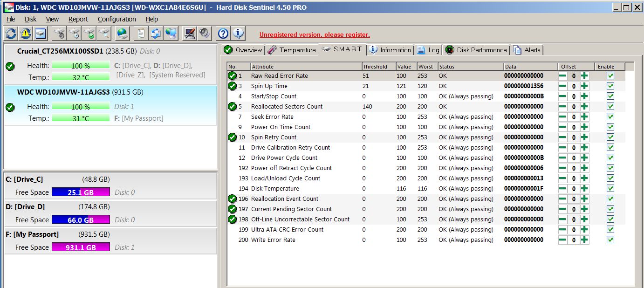Click the disk with green checkmark icon
The height and width of the screenshot is (288, 644).
pos(89,34)
